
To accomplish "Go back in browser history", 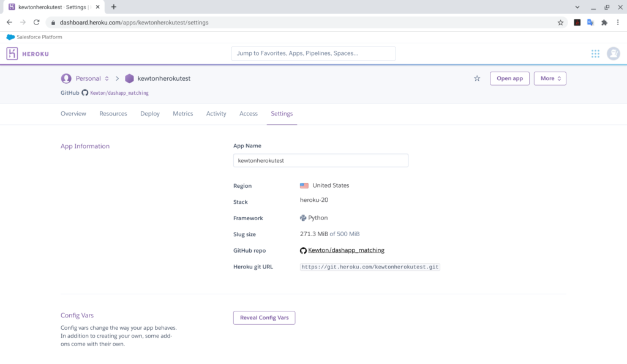I will [10, 23].
